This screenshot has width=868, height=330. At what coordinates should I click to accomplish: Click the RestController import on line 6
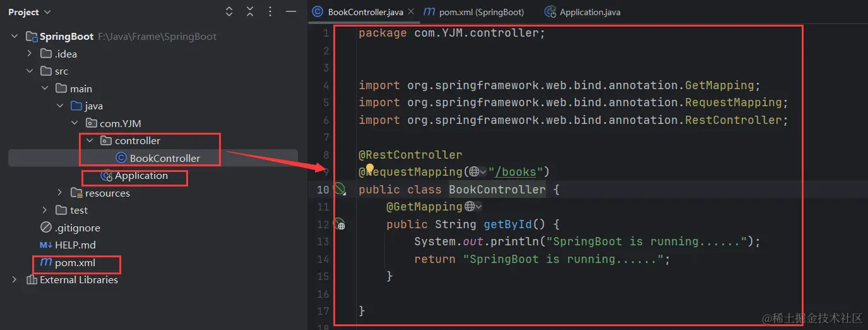[574, 119]
